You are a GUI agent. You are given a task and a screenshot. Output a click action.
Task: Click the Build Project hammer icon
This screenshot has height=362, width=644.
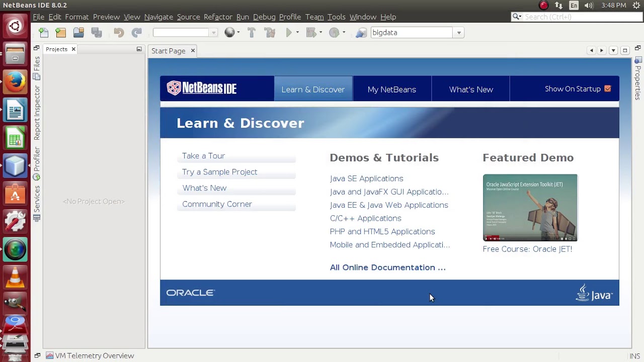click(252, 33)
